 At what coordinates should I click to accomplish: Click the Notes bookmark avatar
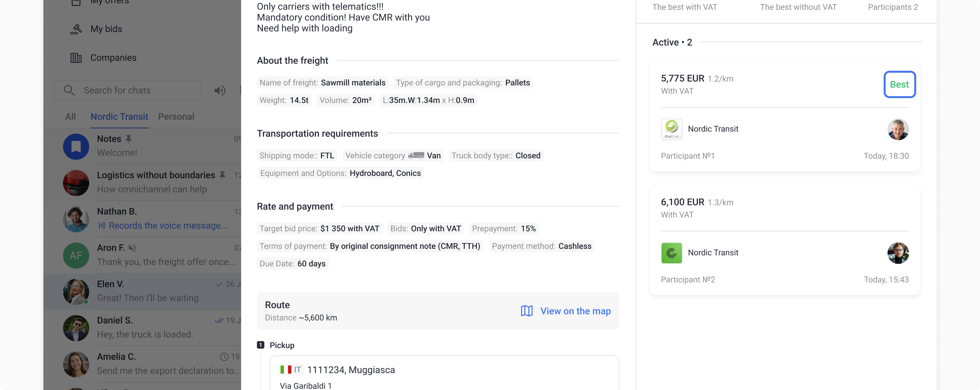click(x=76, y=146)
